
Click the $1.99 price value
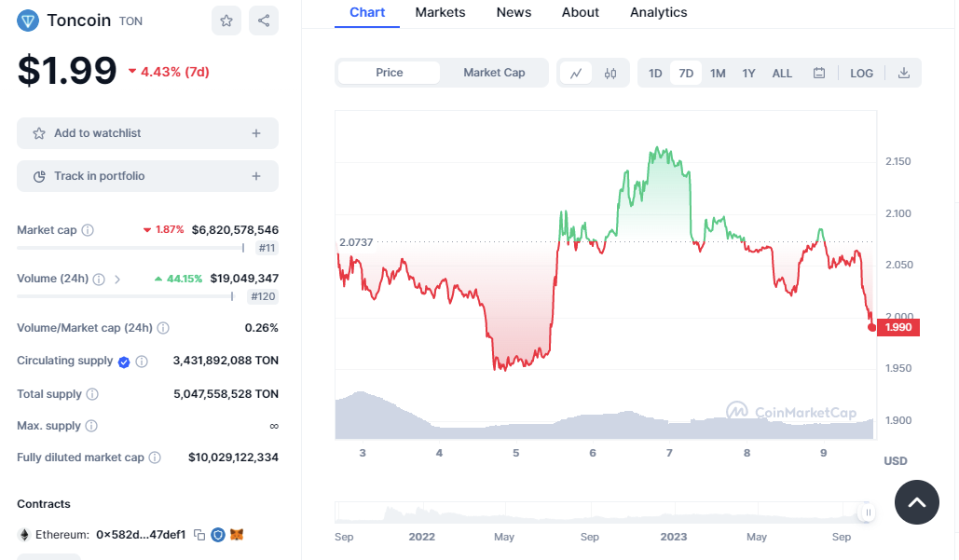(67, 71)
